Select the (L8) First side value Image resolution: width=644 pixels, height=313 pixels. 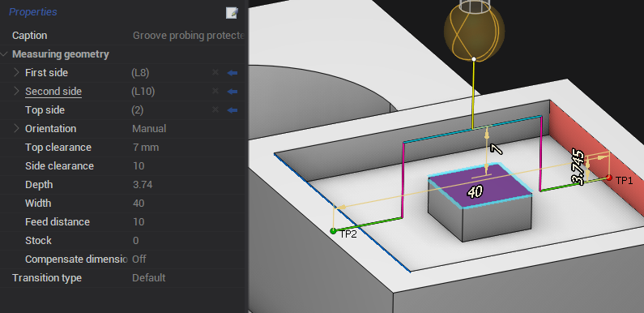tap(140, 73)
